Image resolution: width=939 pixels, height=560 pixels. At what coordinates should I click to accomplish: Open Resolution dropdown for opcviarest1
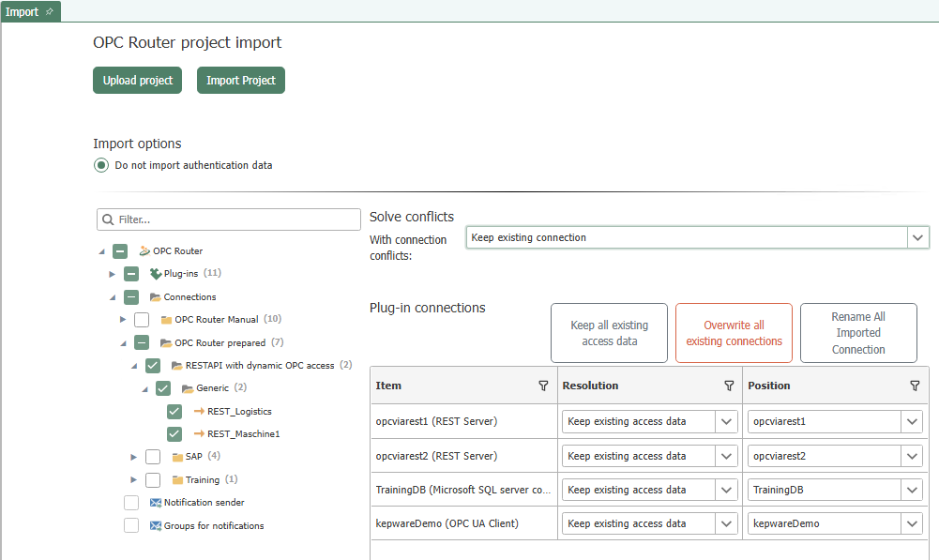(x=726, y=422)
